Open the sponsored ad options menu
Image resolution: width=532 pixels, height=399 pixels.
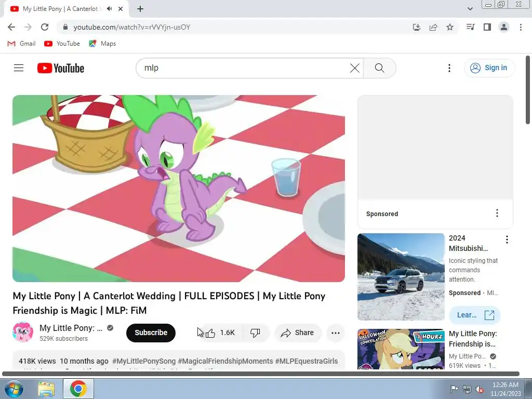pos(497,213)
